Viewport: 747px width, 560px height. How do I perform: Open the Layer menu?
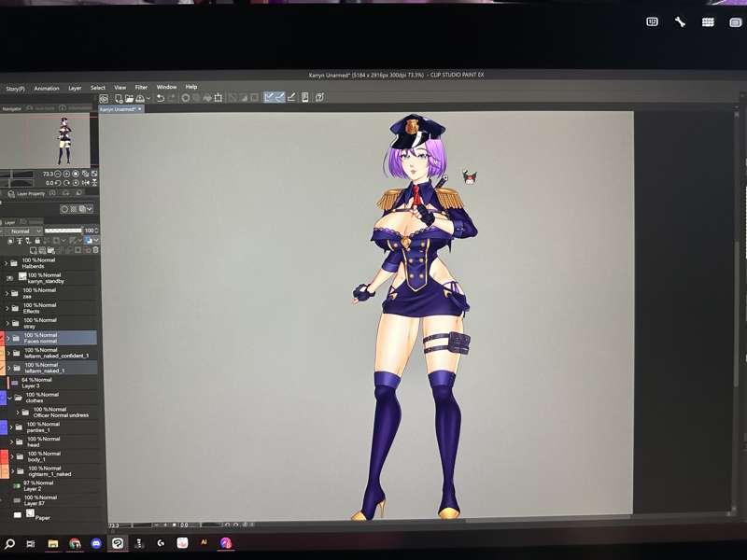point(75,88)
